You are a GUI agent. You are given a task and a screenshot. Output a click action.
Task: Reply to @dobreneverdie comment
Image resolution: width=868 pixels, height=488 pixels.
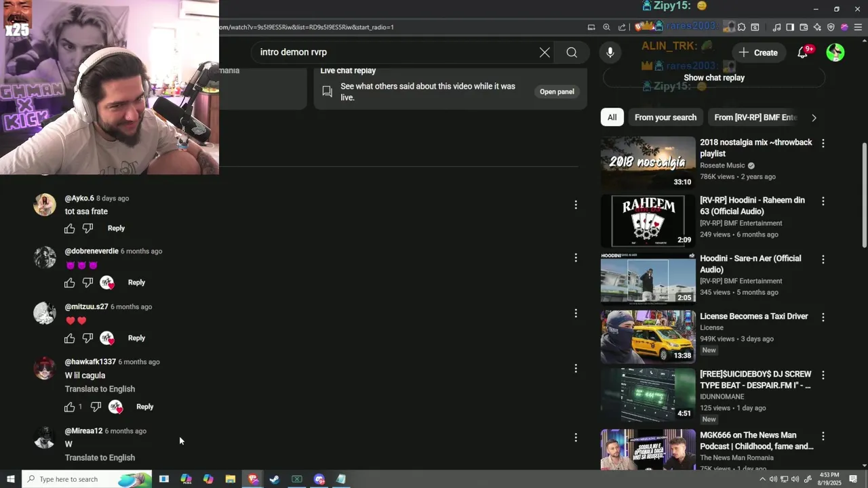[136, 283]
